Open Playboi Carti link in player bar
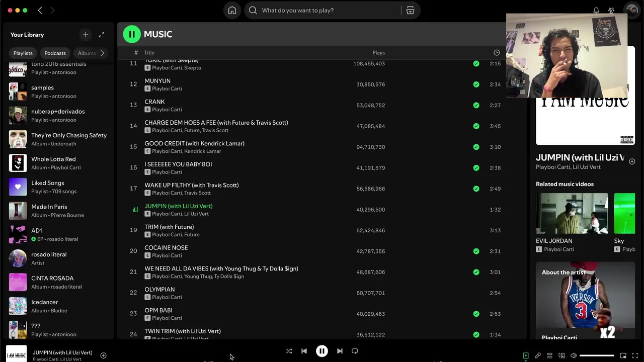Viewport: 644px width, 362px height. 45,359
